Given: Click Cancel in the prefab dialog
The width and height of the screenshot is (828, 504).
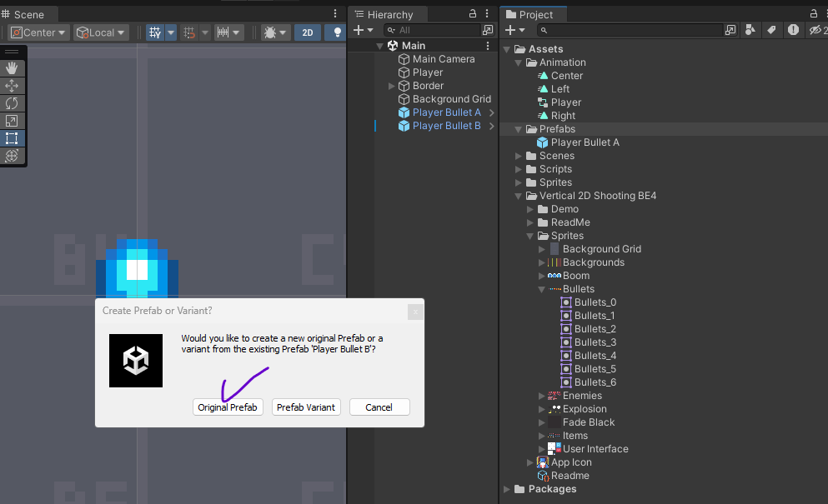Looking at the screenshot, I should (x=379, y=407).
